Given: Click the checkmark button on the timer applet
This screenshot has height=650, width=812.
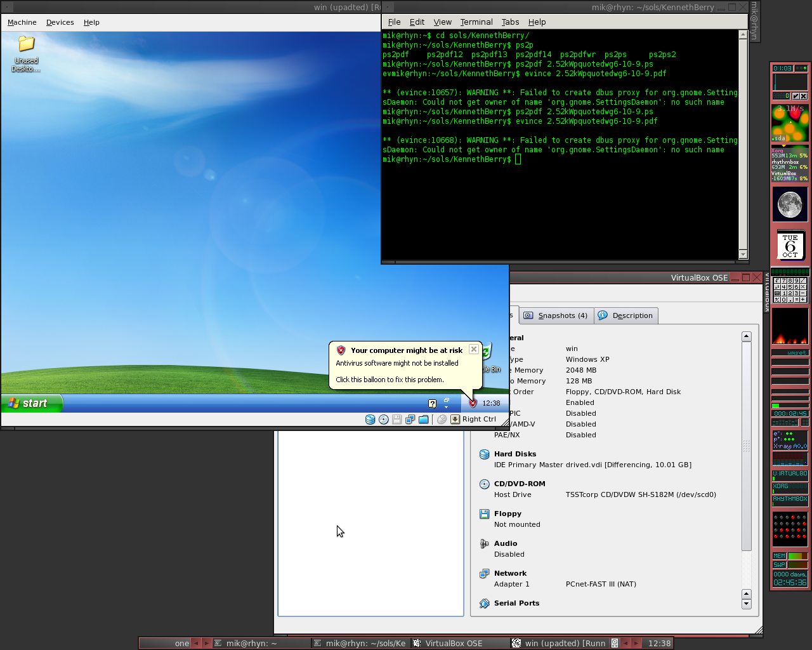Looking at the screenshot, I should 796,96.
